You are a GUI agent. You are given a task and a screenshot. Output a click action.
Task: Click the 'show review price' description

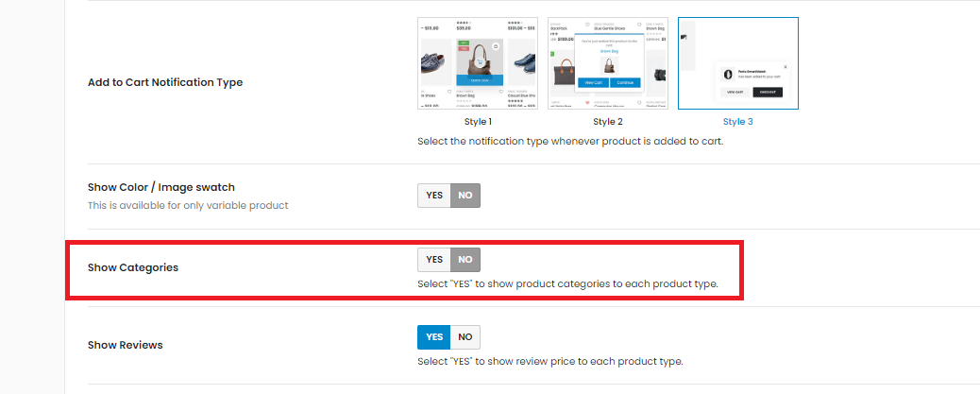click(550, 362)
